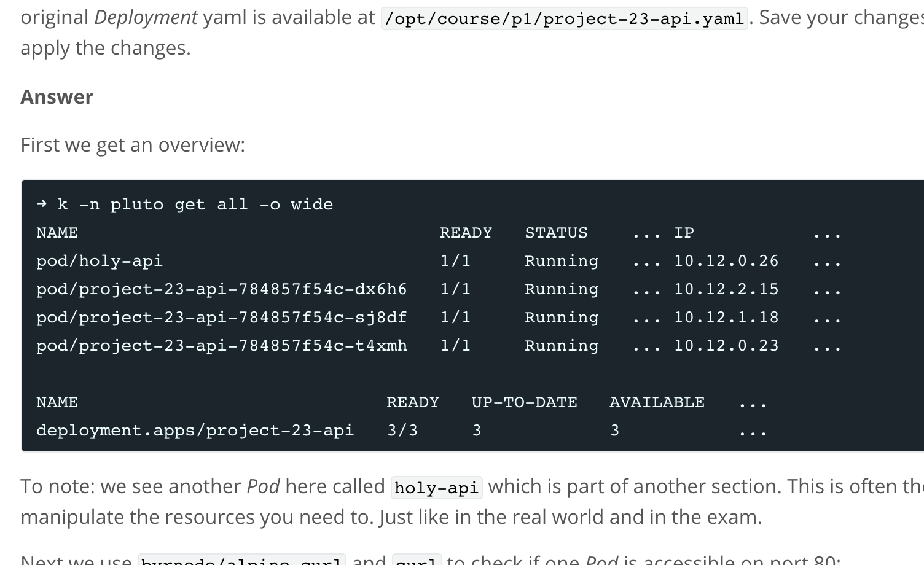Click the 'First we get an overview:' text

click(x=133, y=145)
